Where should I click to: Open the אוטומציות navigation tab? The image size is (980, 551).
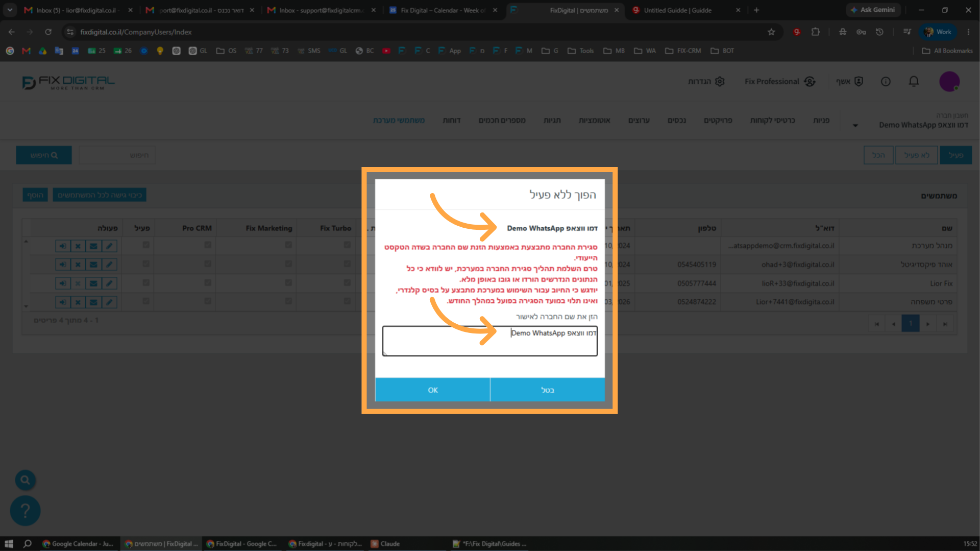(595, 121)
